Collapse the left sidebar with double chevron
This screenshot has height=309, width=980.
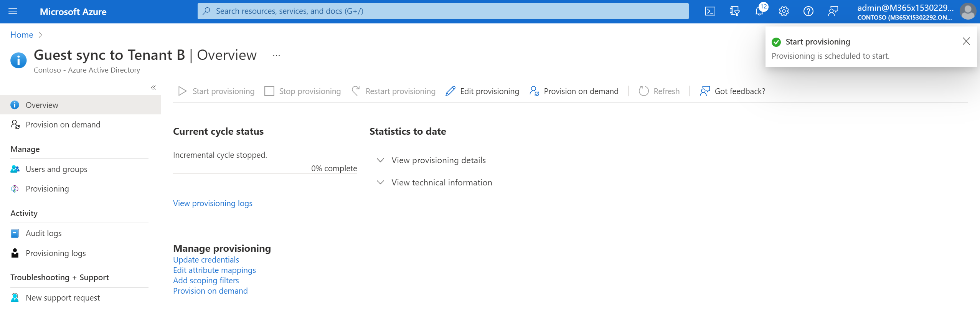pyautogui.click(x=153, y=88)
